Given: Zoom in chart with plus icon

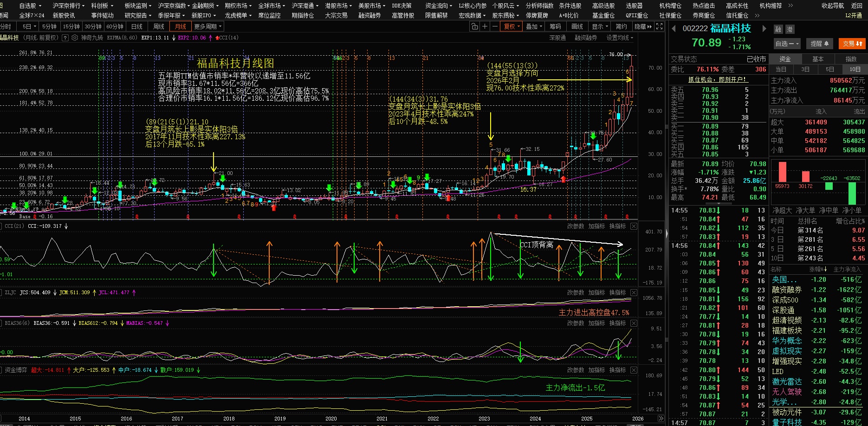Looking at the screenshot, I should 485,26.
